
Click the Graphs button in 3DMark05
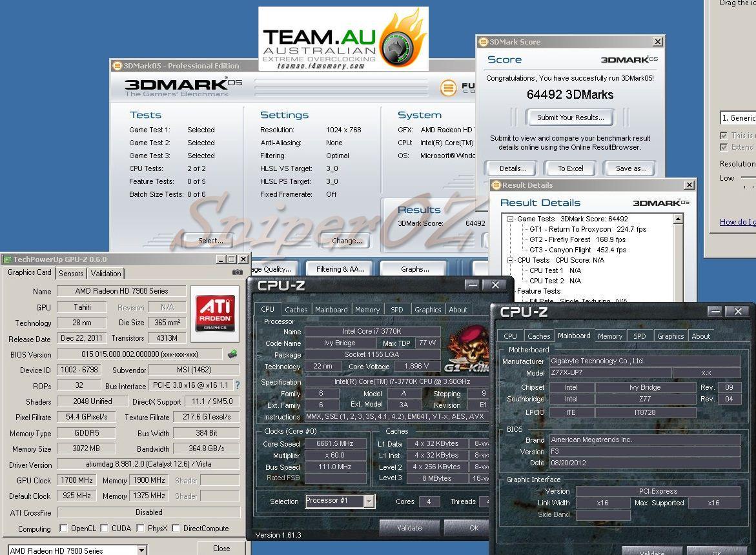(415, 269)
